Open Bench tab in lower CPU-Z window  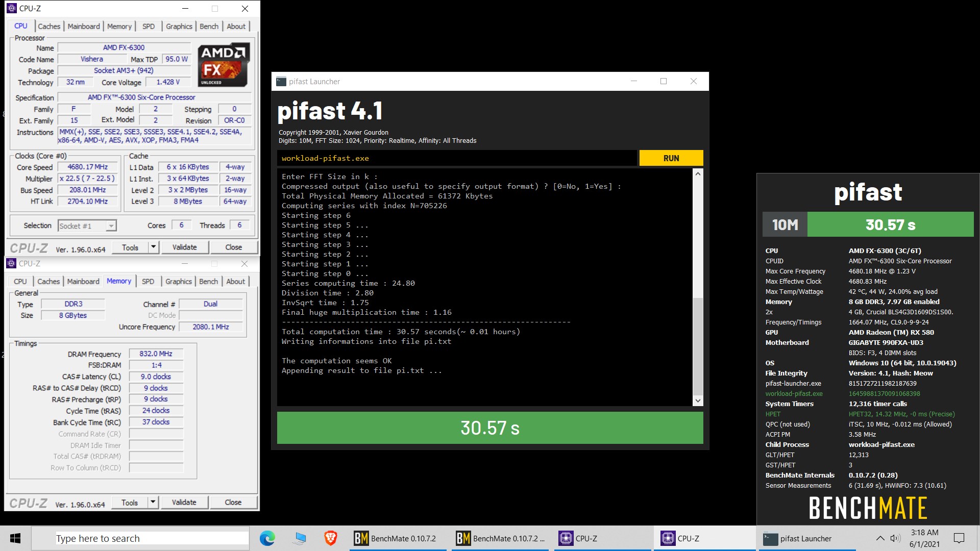pyautogui.click(x=208, y=282)
